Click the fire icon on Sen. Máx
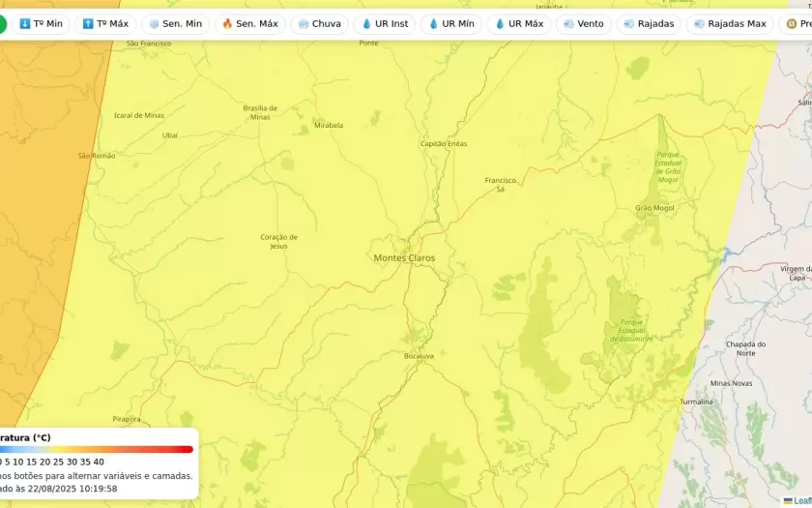The image size is (812, 508). 228,23
